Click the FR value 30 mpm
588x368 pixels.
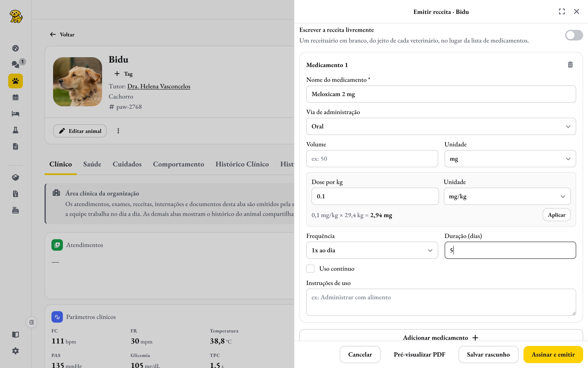(141, 341)
